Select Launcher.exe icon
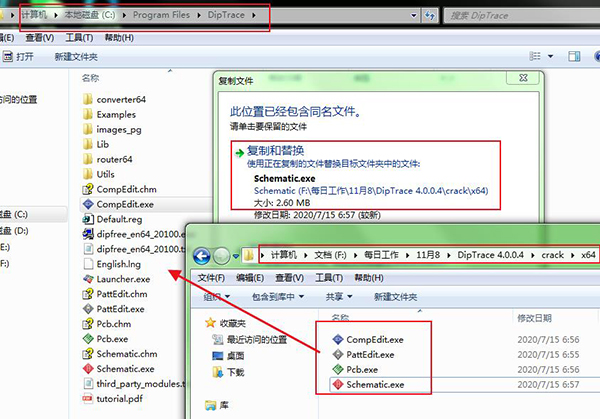 pyautogui.click(x=88, y=279)
